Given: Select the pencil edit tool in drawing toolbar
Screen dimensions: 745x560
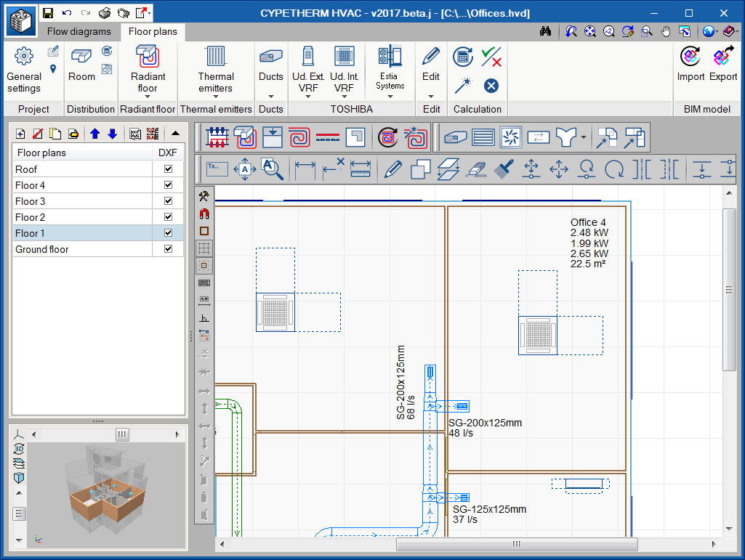Looking at the screenshot, I should 393,169.
